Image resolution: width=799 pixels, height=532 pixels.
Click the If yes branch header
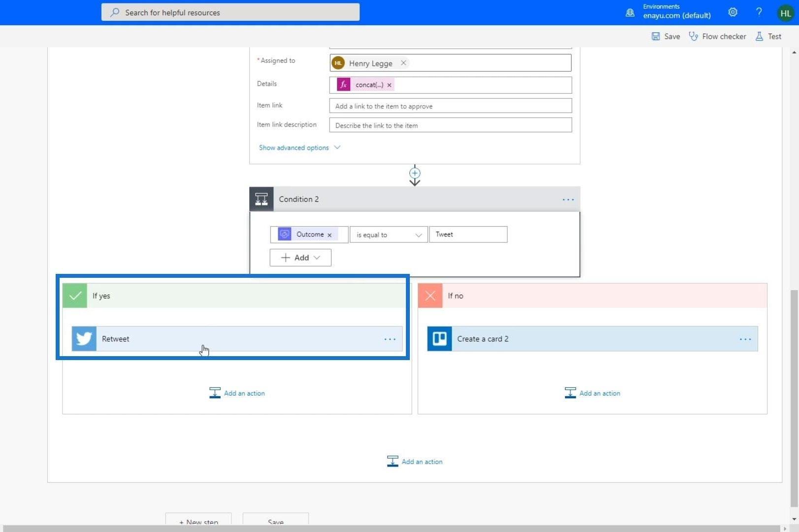pyautogui.click(x=237, y=296)
